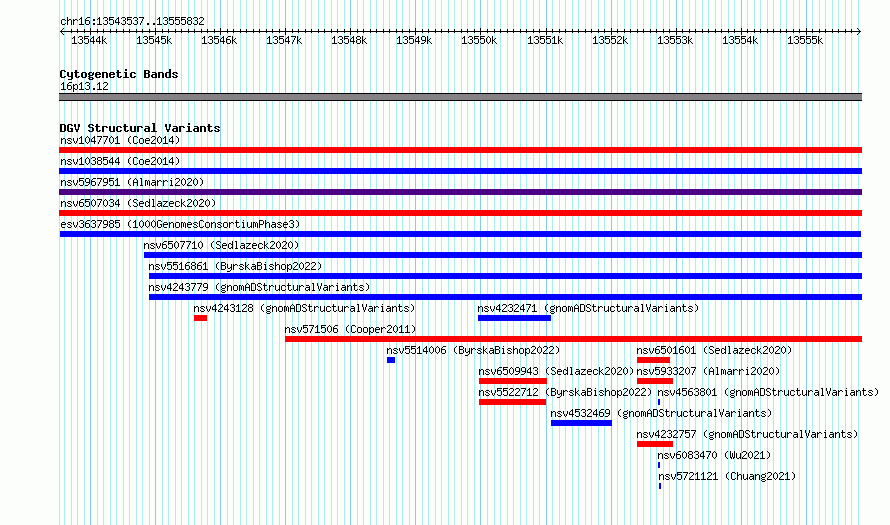
Task: Open nsv6509943 (Sedlazeck2020) label
Action: pyautogui.click(x=556, y=371)
